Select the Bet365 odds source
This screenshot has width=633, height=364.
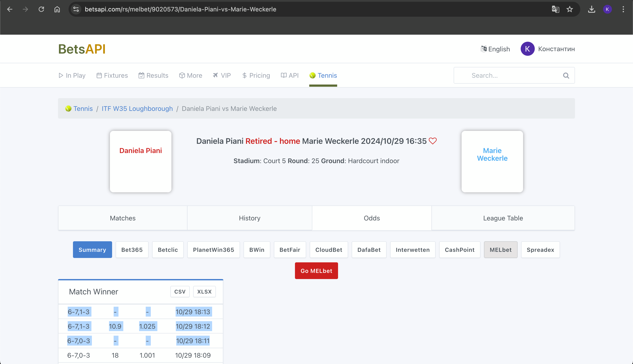[132, 250]
